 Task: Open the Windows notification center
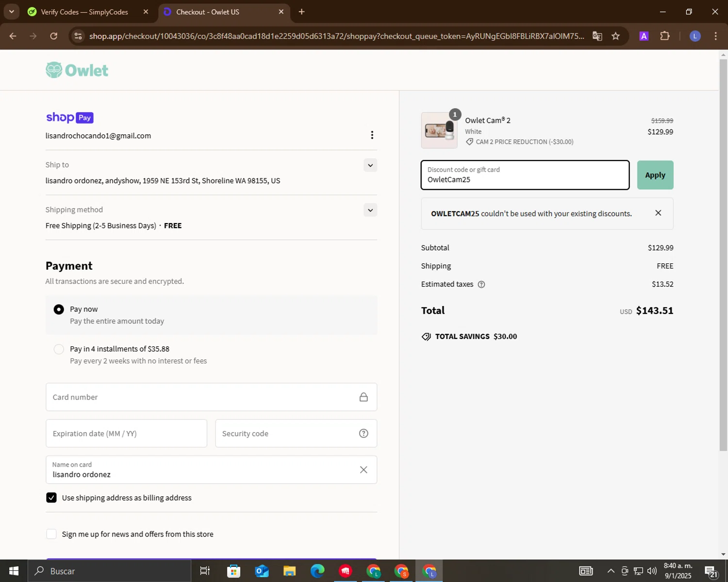click(x=711, y=571)
